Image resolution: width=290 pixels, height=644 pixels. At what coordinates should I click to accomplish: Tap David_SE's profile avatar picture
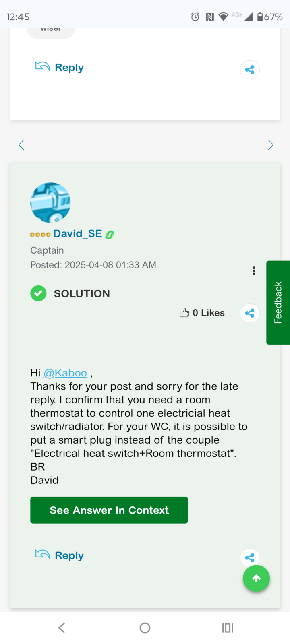click(50, 202)
